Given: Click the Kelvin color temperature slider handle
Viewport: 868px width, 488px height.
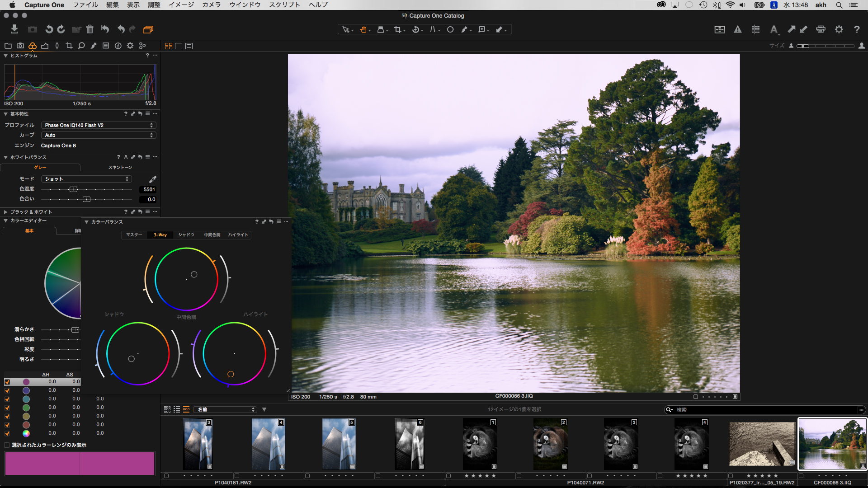Looking at the screenshot, I should (73, 189).
